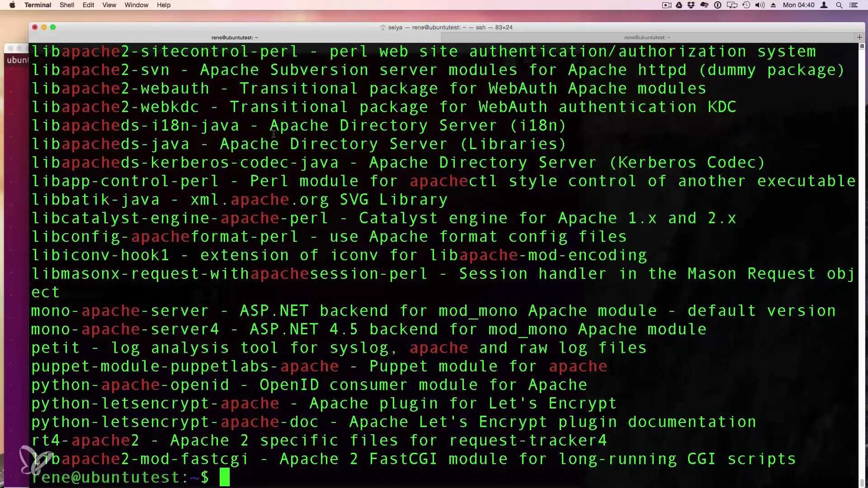The height and width of the screenshot is (488, 868).
Task: Open the Shell menu
Action: click(67, 5)
